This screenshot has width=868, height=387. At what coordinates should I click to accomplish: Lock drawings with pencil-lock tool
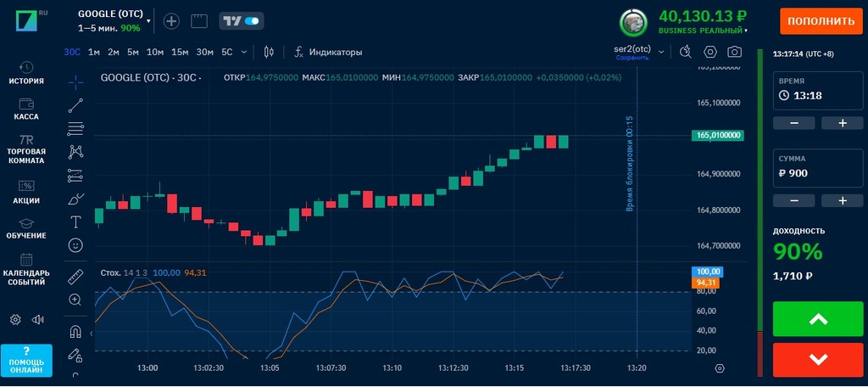coord(75,355)
